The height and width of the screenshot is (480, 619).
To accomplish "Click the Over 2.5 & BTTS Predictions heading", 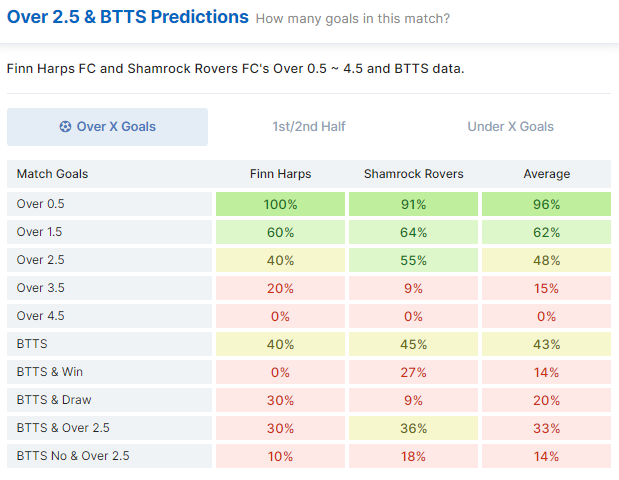I will [128, 17].
